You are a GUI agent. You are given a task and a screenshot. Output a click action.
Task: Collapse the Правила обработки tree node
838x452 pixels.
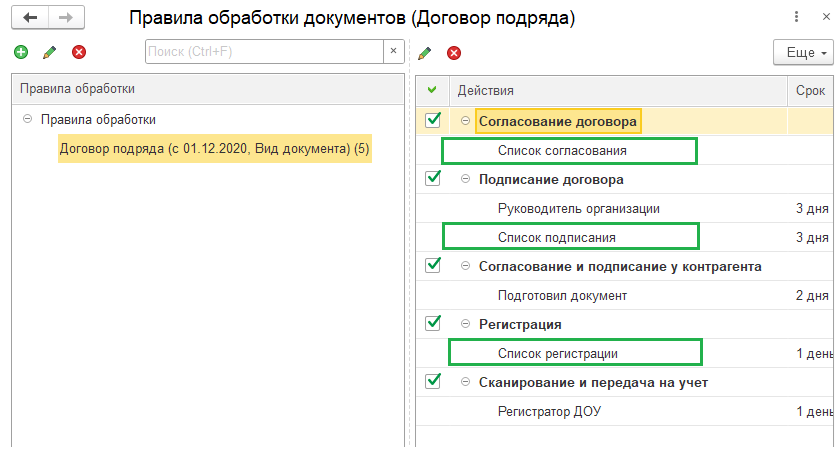26,119
